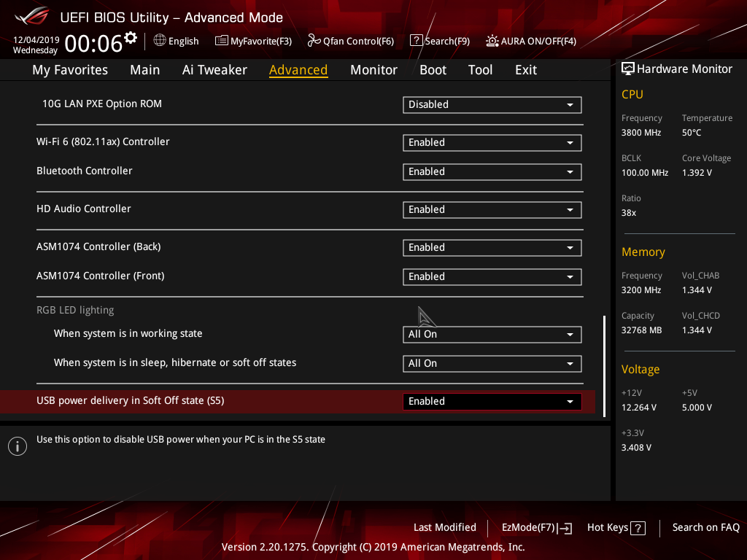The width and height of the screenshot is (747, 560).
Task: Click the EzMode exit arrow icon
Action: [565, 528]
